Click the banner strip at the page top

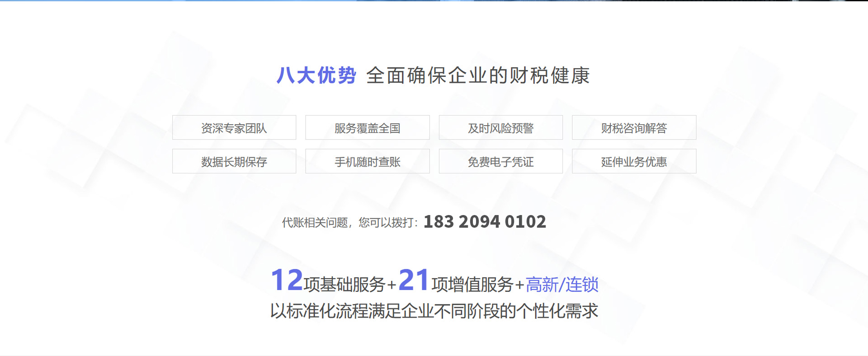[x=434, y=1]
